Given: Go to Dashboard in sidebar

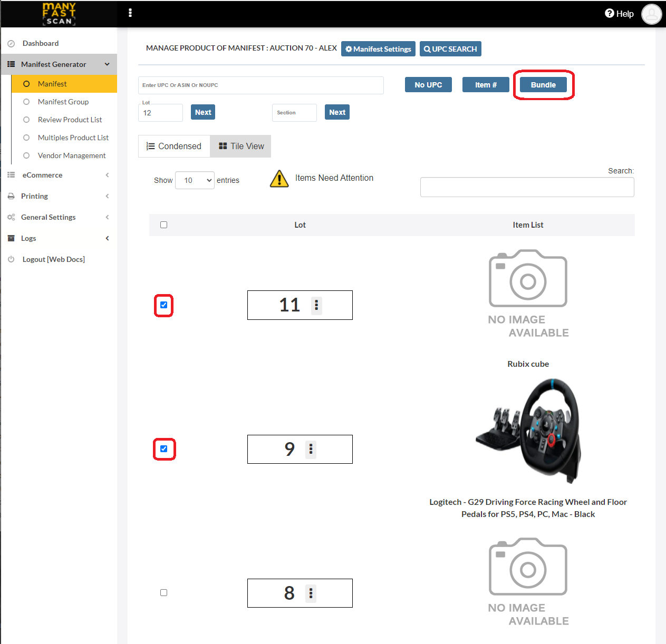Looking at the screenshot, I should [x=41, y=43].
